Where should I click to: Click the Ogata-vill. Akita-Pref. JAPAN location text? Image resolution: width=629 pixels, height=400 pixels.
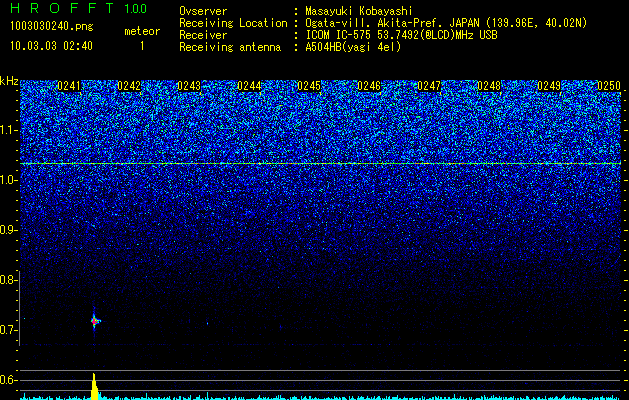[x=446, y=23]
